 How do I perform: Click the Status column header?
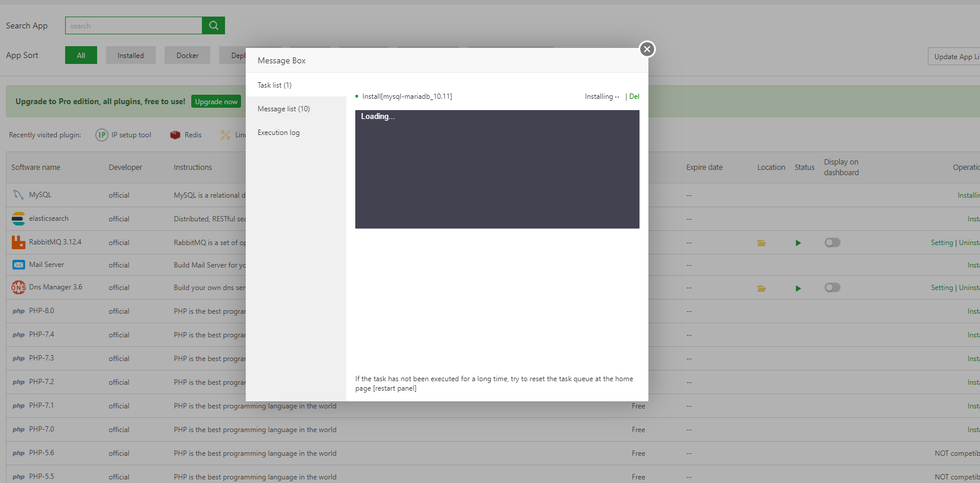click(x=805, y=168)
